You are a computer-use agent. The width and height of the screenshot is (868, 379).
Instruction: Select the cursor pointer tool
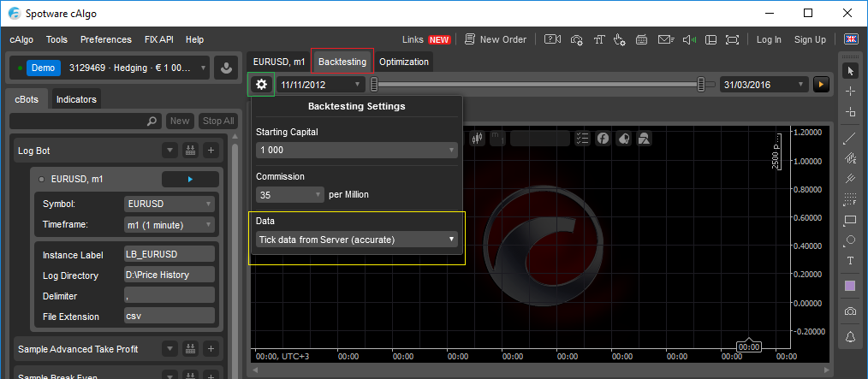coord(850,71)
